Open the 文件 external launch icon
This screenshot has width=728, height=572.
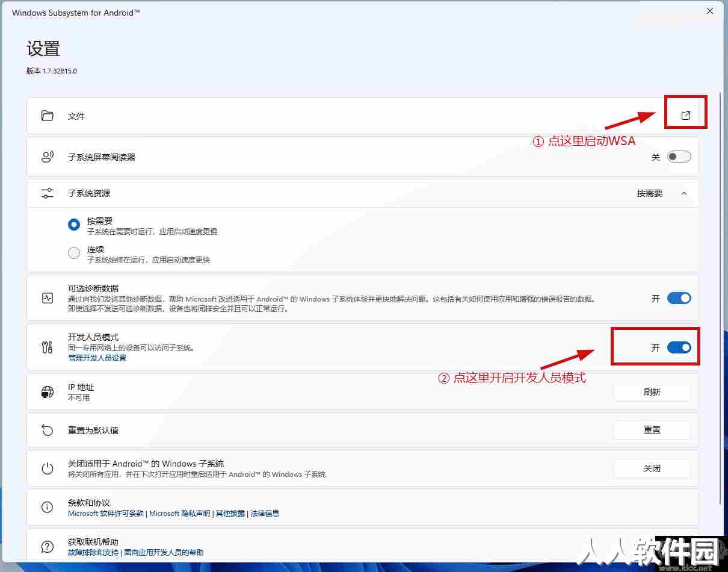point(685,116)
